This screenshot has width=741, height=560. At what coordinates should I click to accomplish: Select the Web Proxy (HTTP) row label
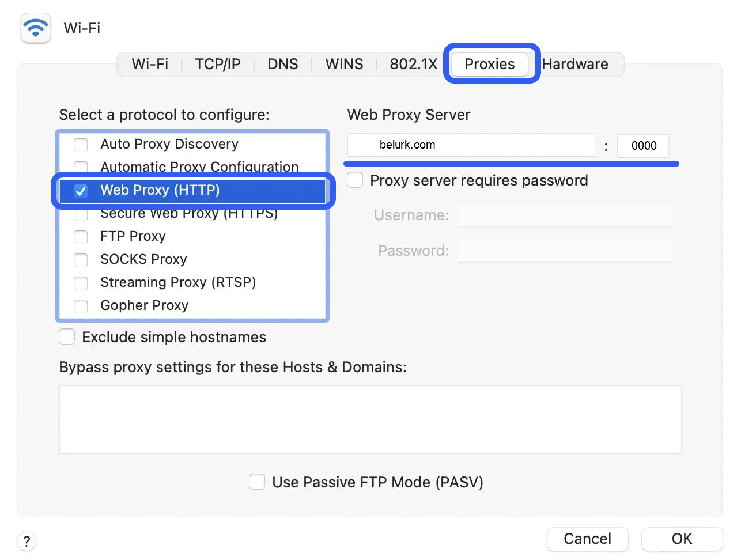point(160,190)
